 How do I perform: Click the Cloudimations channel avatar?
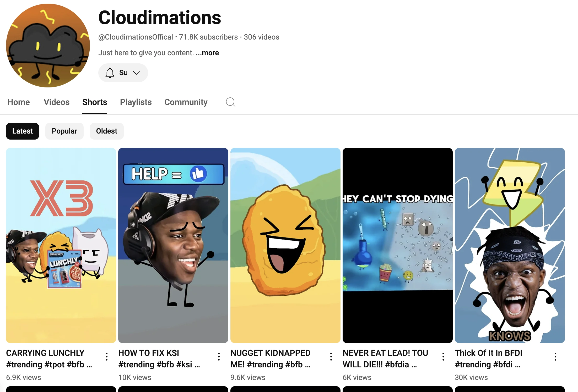pyautogui.click(x=48, y=46)
